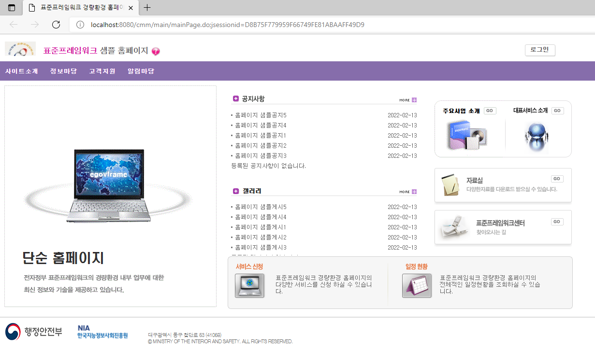Click MORE next to 갤러리

pyautogui.click(x=408, y=192)
